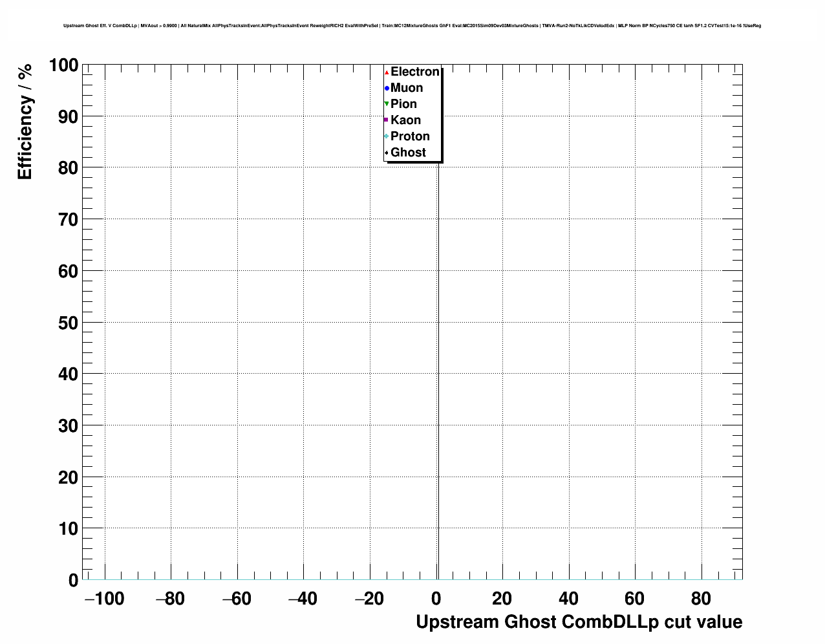Click the Electron legend label

pyautogui.click(x=414, y=72)
